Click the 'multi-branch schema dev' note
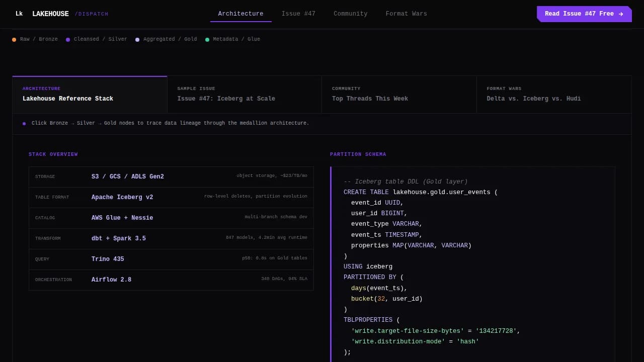 [276, 217]
